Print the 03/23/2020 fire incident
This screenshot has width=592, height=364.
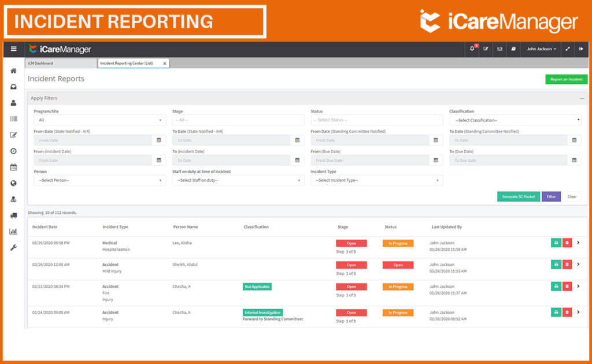tap(556, 287)
